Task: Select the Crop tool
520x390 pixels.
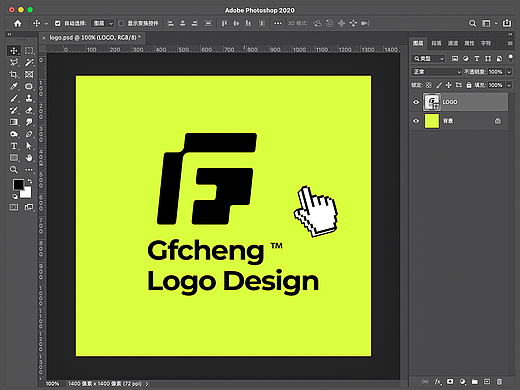Action: (x=14, y=74)
